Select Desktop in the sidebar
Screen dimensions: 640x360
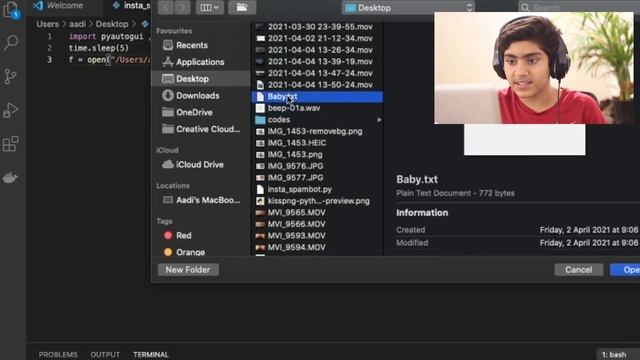(201, 79)
